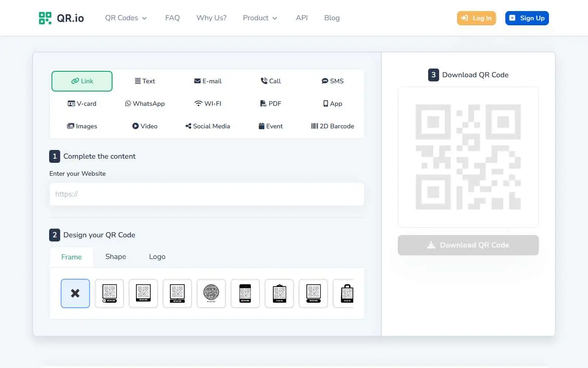Select the Link QR code type
Viewport: 588px width, 368px height.
click(82, 81)
